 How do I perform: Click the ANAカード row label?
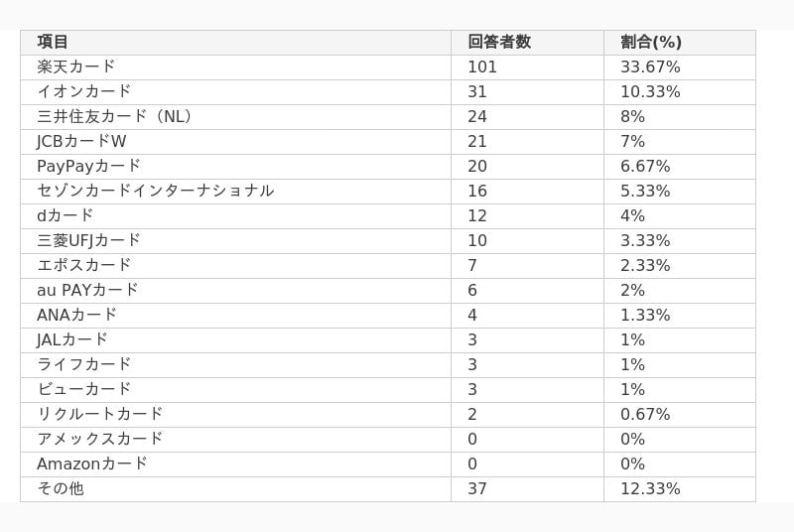pyautogui.click(x=77, y=315)
